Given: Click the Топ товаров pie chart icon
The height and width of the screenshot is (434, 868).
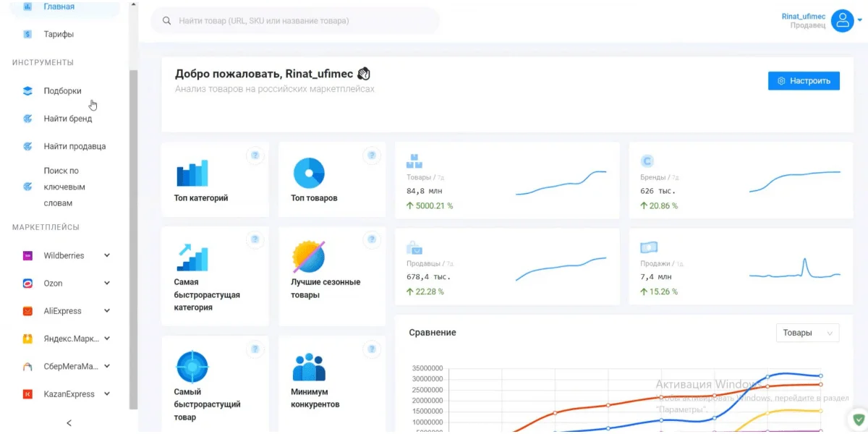Looking at the screenshot, I should [309, 174].
